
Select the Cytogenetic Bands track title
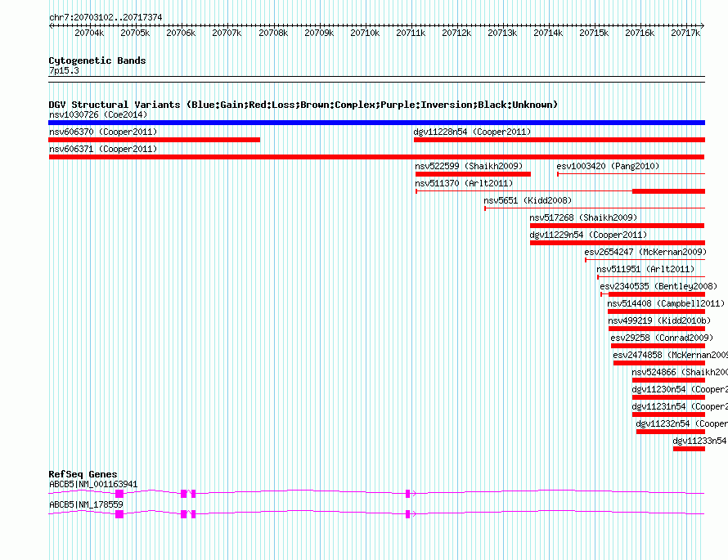pyautogui.click(x=97, y=60)
